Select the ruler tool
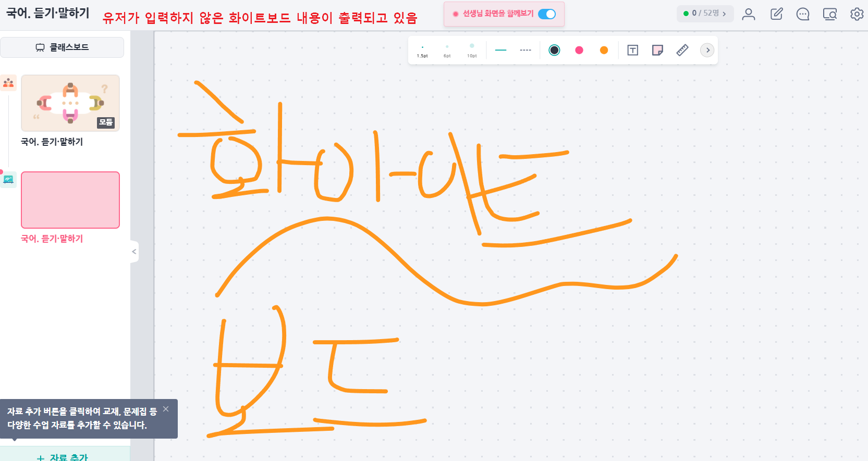This screenshot has width=868, height=461. 682,50
